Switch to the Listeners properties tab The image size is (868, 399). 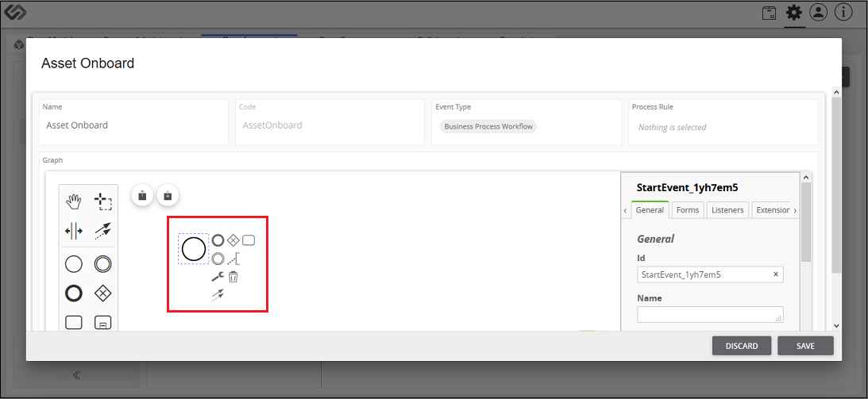[x=727, y=210]
